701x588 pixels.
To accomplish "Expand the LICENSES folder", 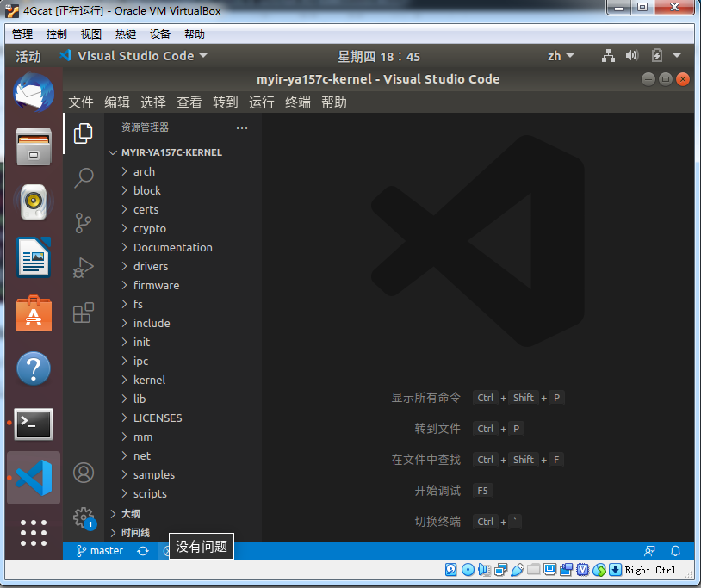I will [x=183, y=418].
